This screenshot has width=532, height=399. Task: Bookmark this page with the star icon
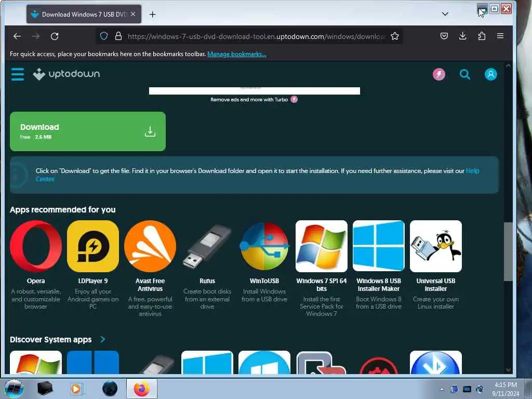pos(395,36)
